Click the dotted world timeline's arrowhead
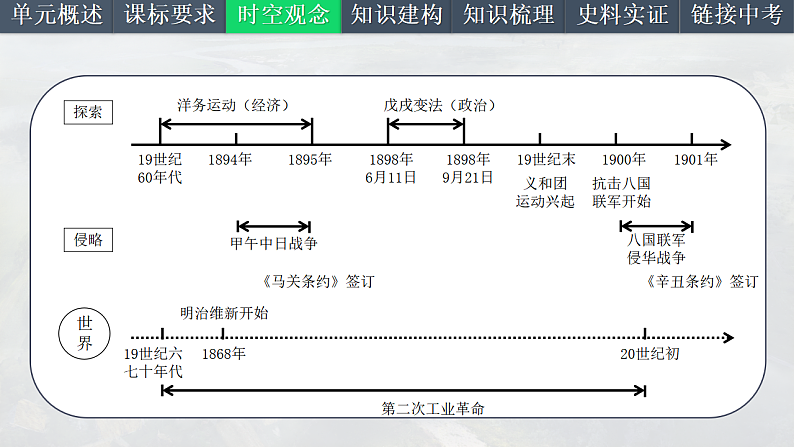The height and width of the screenshot is (447, 794). 729,338
